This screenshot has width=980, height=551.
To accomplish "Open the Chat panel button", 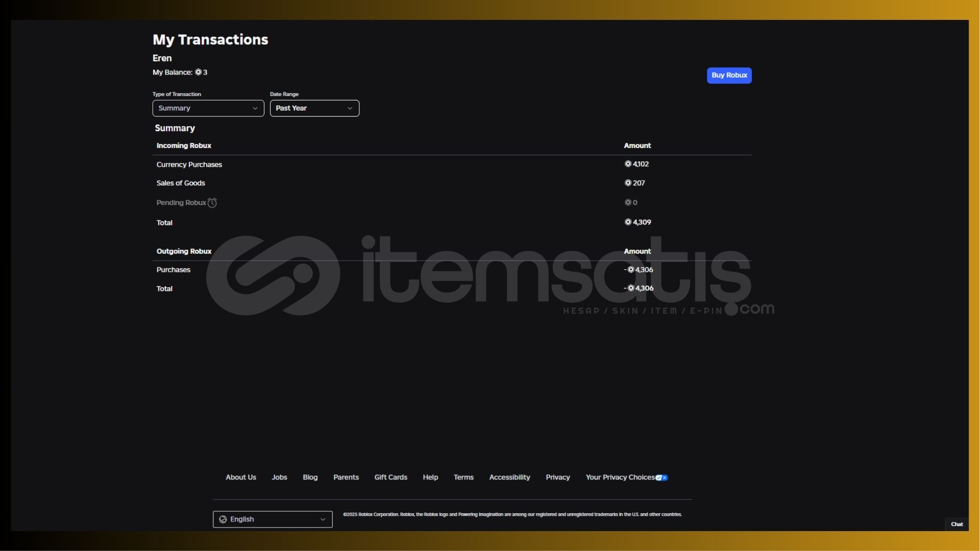I will 957,524.
